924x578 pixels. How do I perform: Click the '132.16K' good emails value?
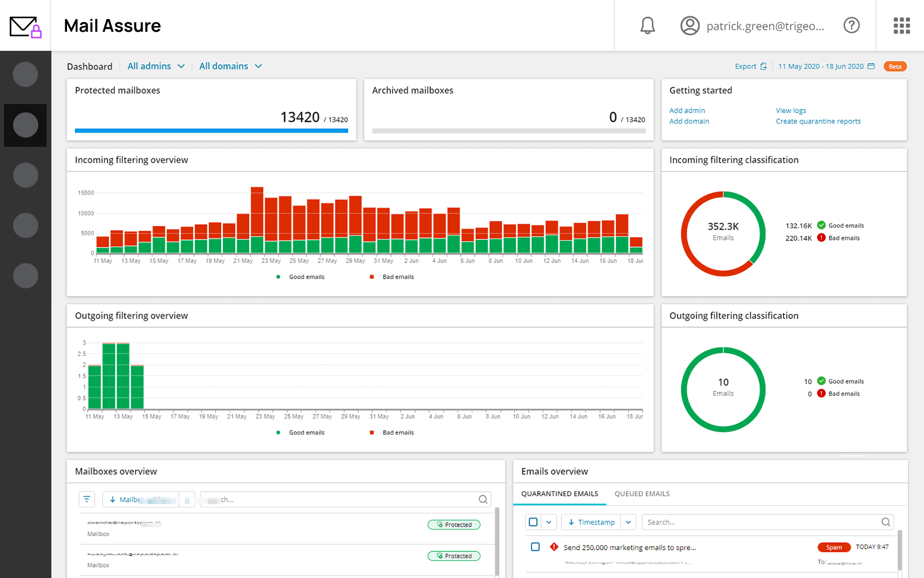pos(799,226)
